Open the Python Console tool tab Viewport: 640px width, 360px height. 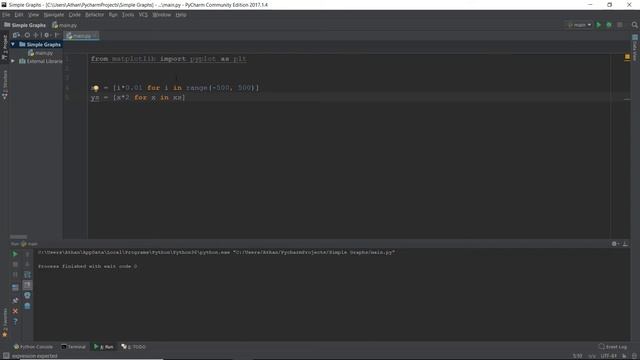33,347
